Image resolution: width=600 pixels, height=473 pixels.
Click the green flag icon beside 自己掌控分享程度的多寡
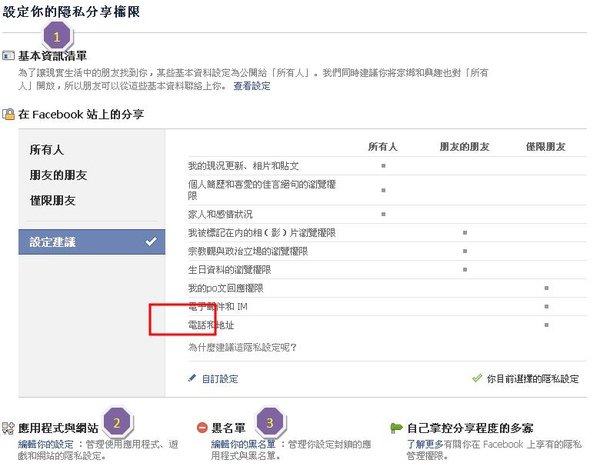click(396, 427)
